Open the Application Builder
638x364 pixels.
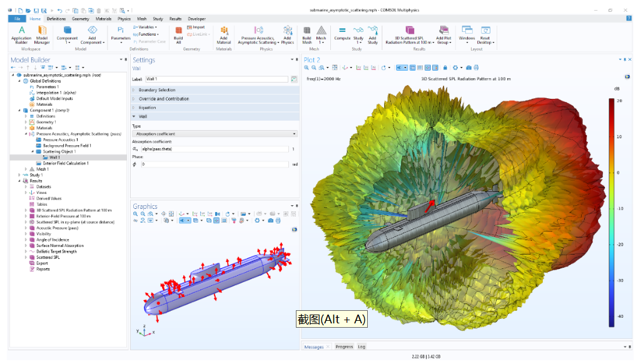21,34
